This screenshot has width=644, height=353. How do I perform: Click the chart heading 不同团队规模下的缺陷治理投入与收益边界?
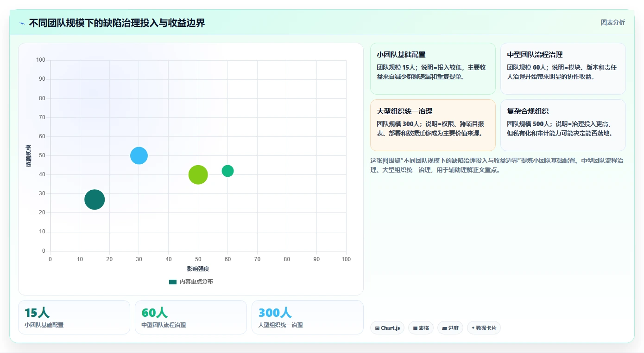click(117, 23)
